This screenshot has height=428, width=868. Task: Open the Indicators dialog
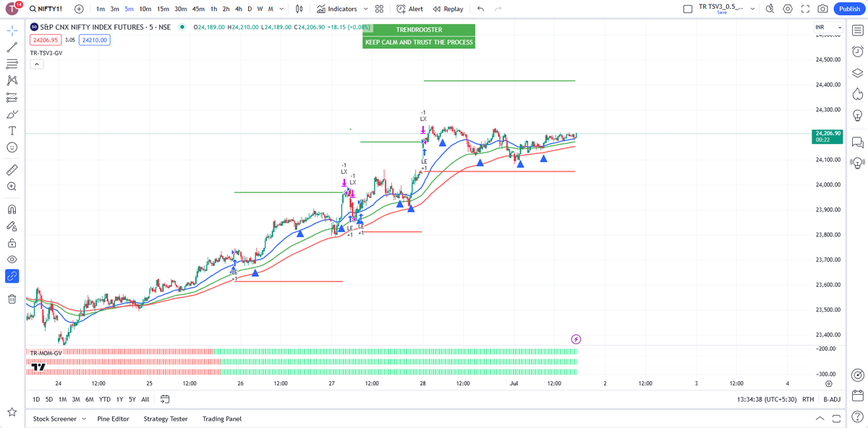tap(337, 9)
